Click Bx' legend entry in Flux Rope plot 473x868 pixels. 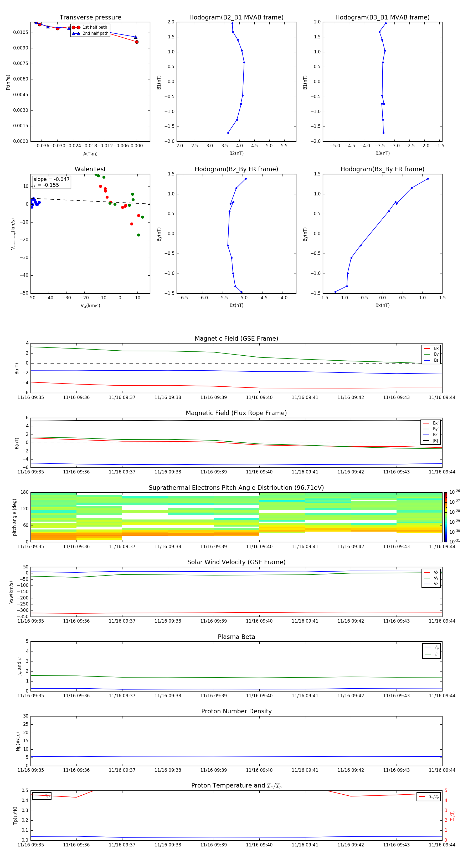[431, 423]
